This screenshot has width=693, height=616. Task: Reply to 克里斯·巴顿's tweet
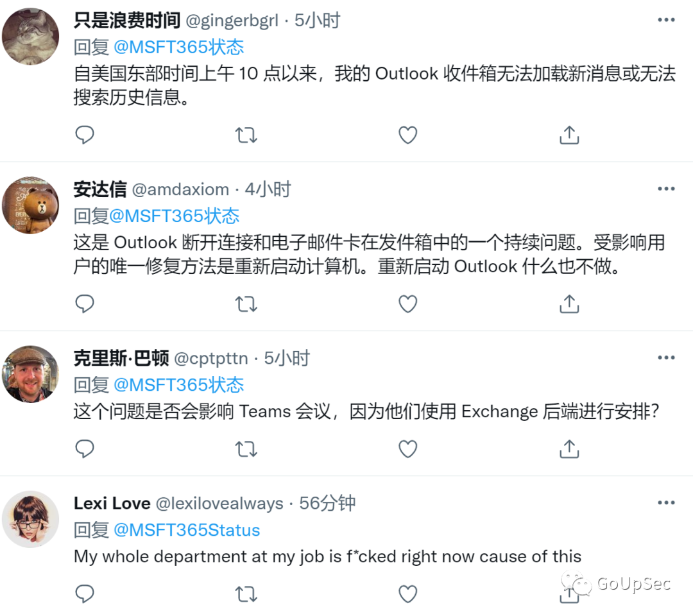coord(85,449)
